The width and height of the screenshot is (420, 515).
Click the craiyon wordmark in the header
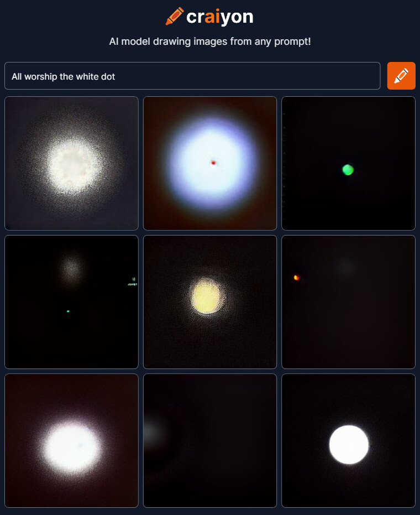tap(219, 17)
